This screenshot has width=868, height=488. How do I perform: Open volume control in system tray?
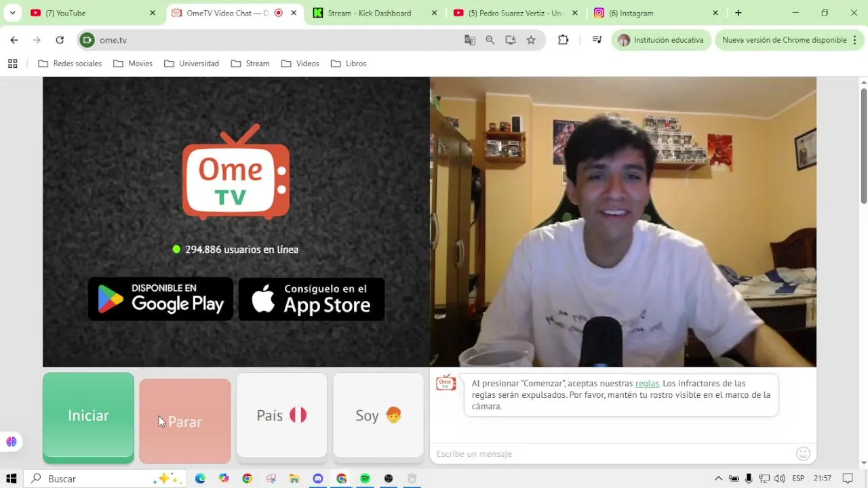(779, 479)
